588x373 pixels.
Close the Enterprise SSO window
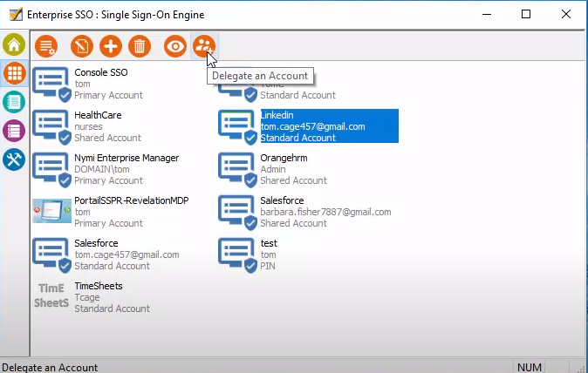[566, 14]
